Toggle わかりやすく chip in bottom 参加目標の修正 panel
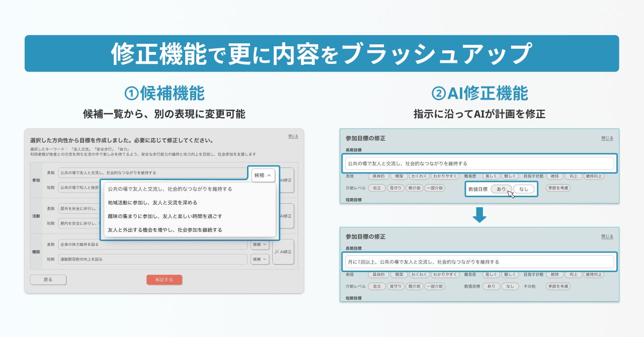This screenshot has height=337, width=644. point(445,275)
